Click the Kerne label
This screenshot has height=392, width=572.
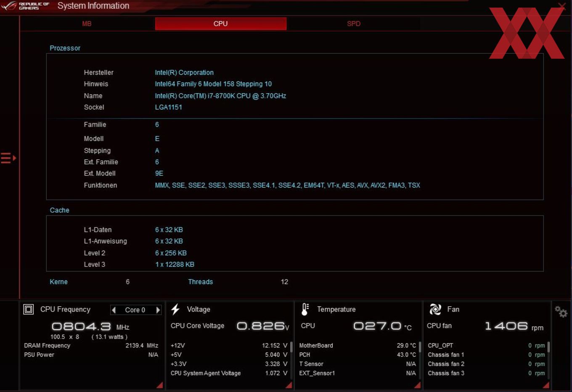coord(58,282)
